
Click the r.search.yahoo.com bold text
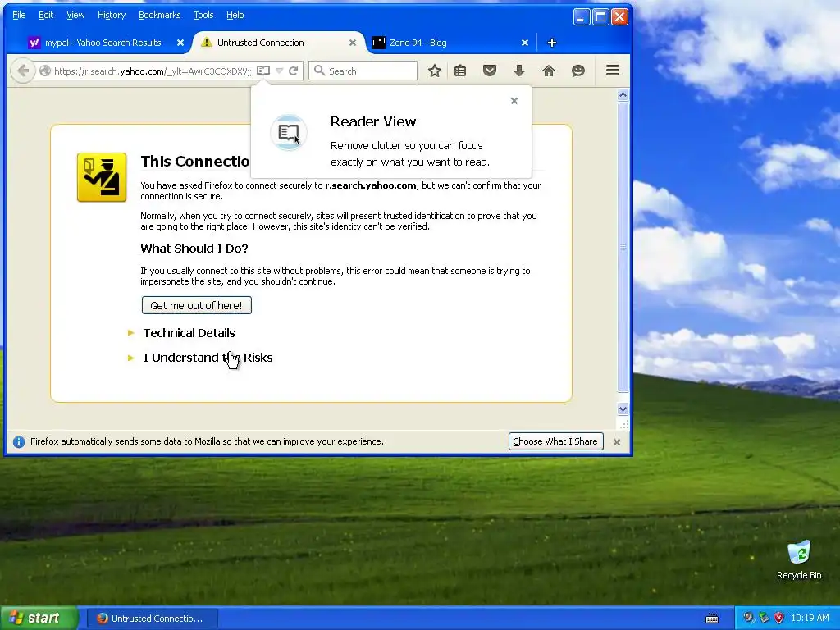click(x=370, y=185)
